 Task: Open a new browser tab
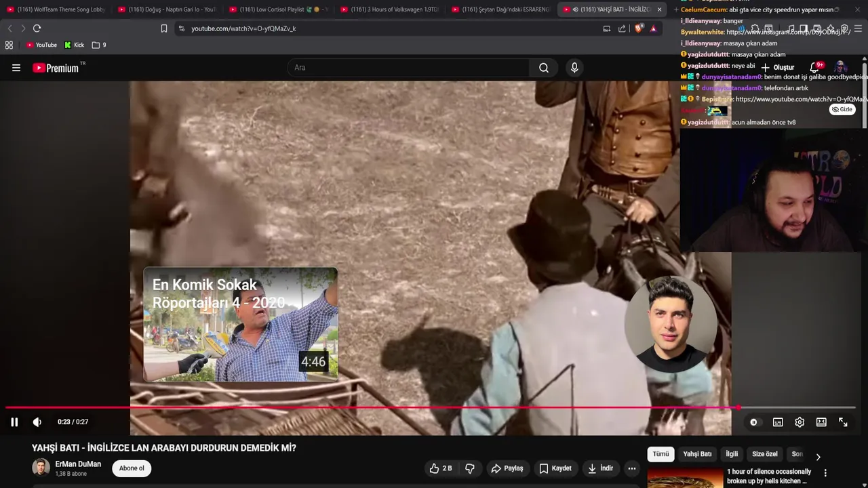(676, 9)
